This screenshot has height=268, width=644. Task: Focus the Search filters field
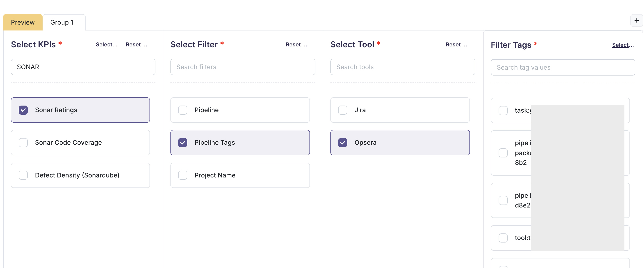(243, 67)
